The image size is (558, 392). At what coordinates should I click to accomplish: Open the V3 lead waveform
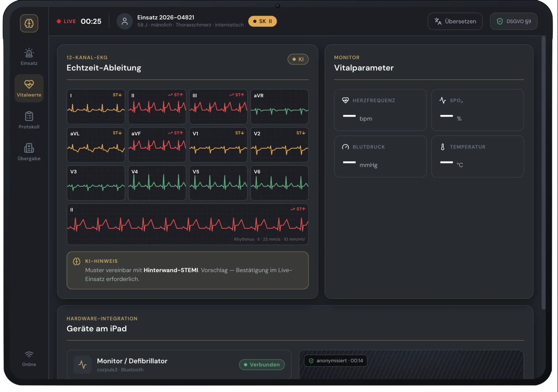tap(96, 183)
